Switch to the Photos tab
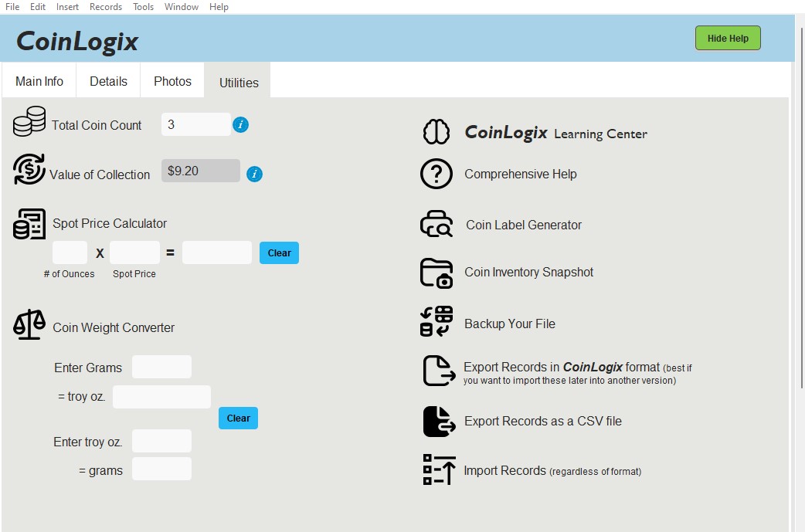 coord(172,81)
